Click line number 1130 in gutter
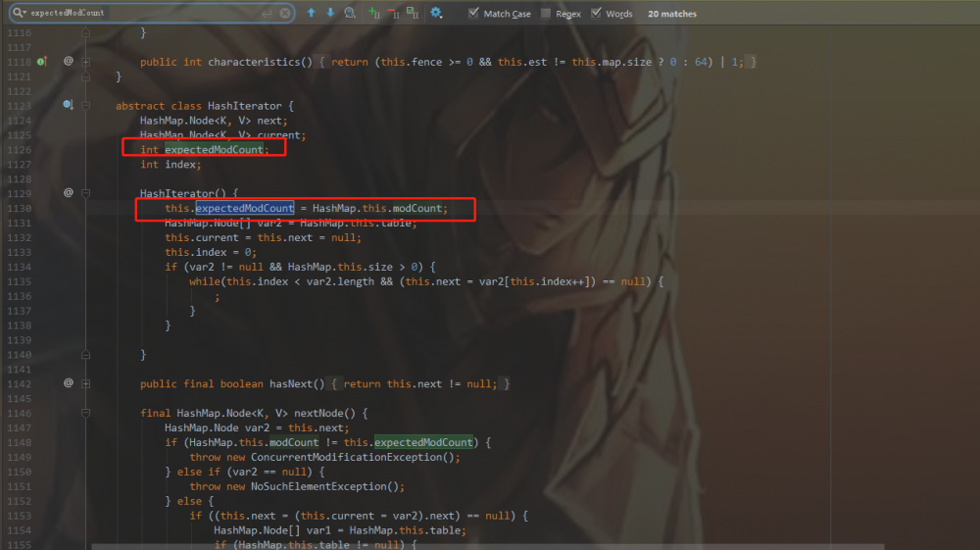The width and height of the screenshot is (980, 550). 20,208
